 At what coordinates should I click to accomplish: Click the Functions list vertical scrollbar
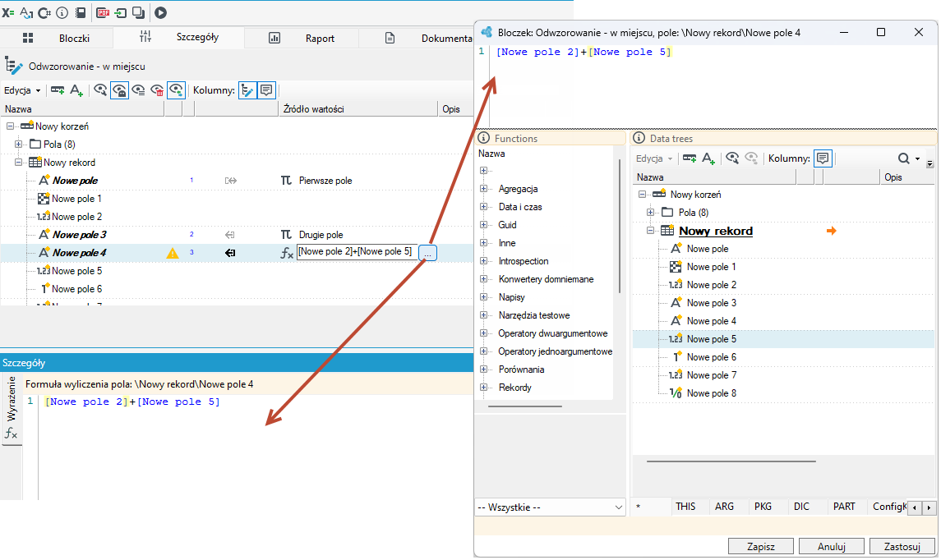click(620, 226)
